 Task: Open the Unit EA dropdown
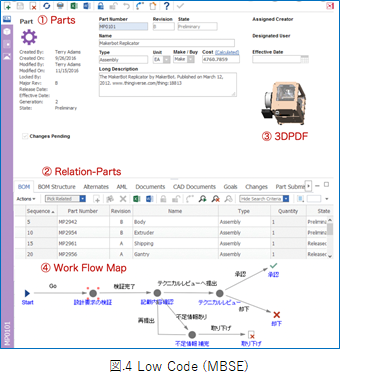click(x=167, y=60)
